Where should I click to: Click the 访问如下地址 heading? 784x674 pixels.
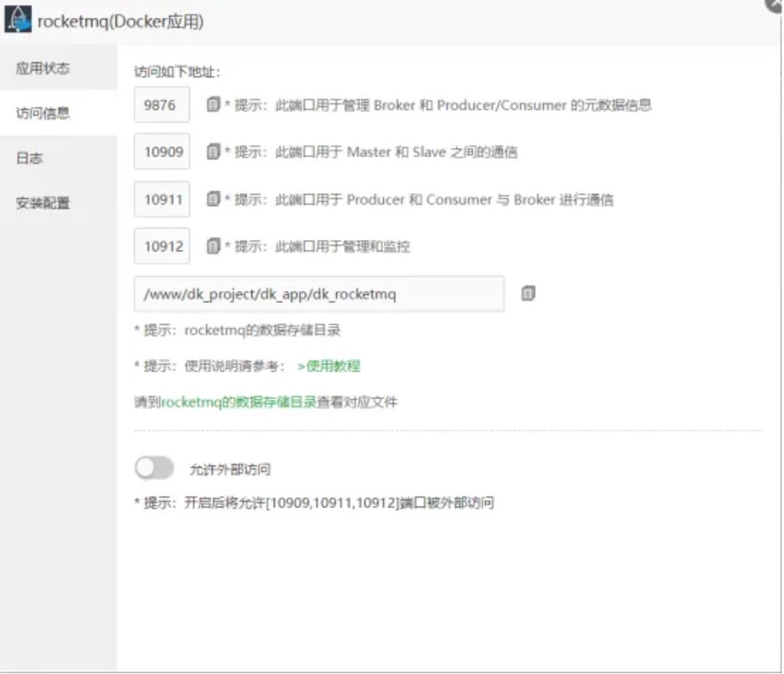[177, 72]
